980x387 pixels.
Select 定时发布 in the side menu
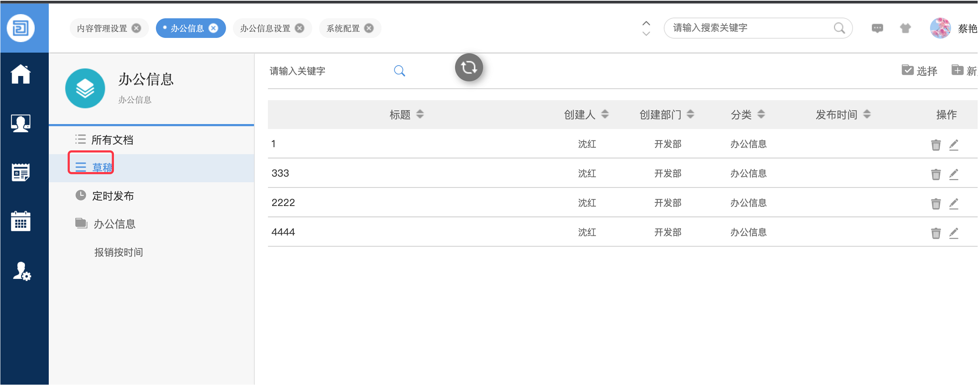point(113,196)
